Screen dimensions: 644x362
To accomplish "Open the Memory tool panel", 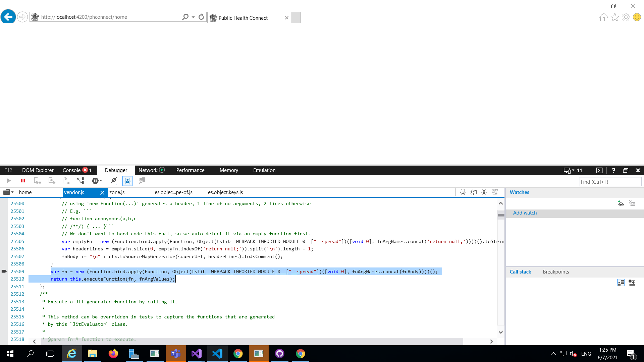I will (x=229, y=170).
